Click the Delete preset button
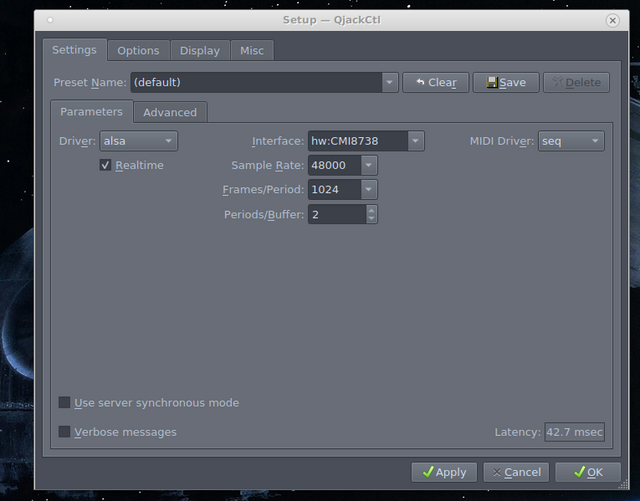This screenshot has height=501, width=640. coord(576,82)
